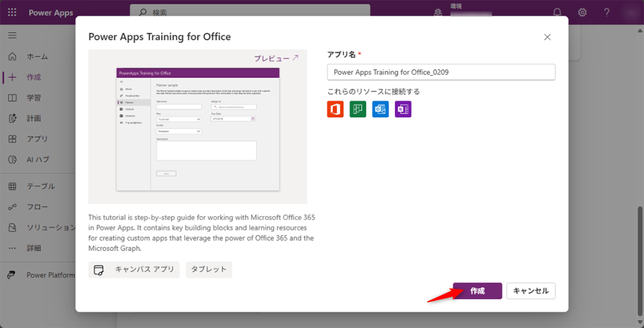Image resolution: width=644 pixels, height=328 pixels.
Task: Select フロー in the sidebar
Action: coord(37,206)
